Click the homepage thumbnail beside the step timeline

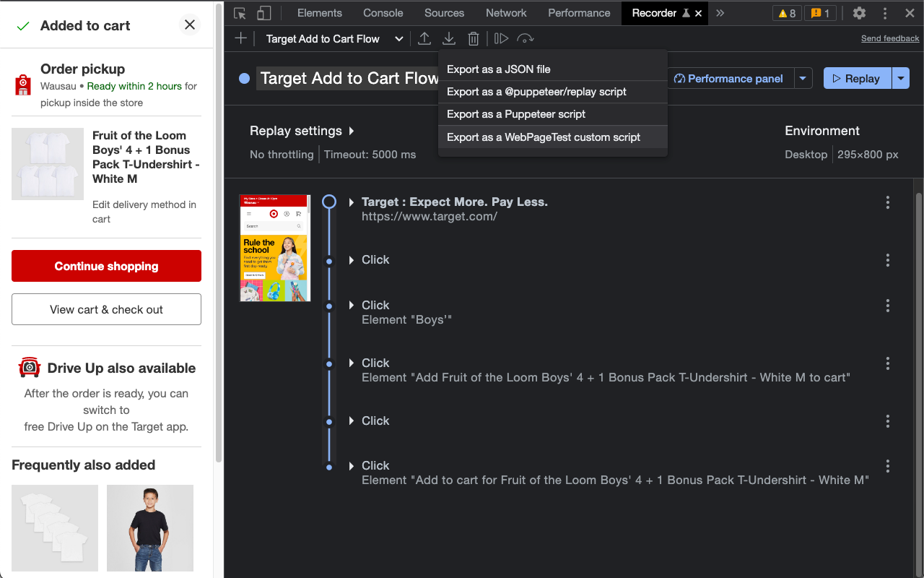tap(274, 248)
